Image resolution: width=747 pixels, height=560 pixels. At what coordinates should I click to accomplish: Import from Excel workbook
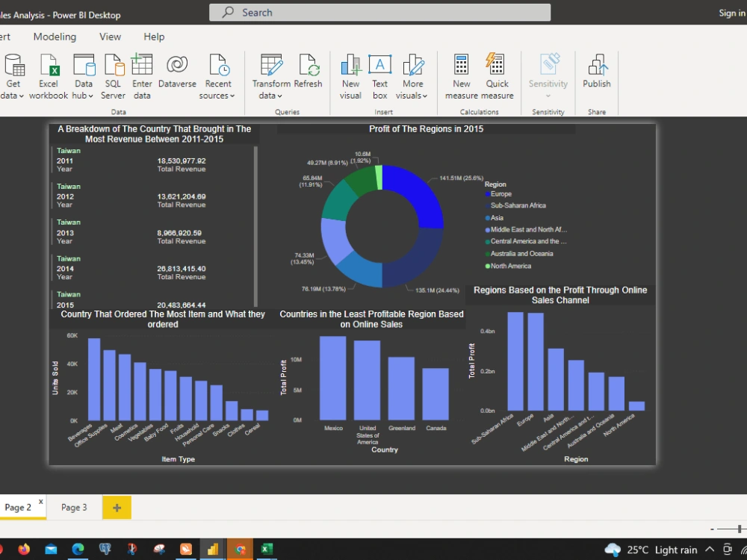(48, 76)
